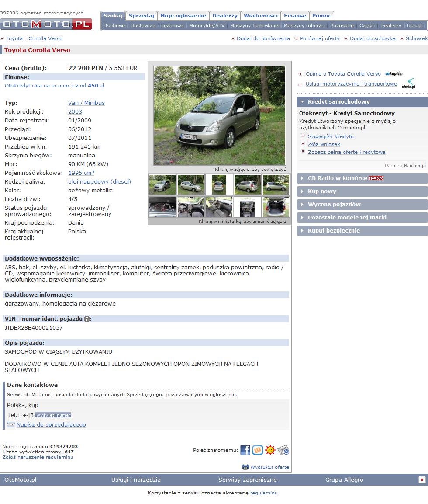Click the Toyota breadcrumb link
Viewport: 428px width, 504px height.
[x=14, y=38]
